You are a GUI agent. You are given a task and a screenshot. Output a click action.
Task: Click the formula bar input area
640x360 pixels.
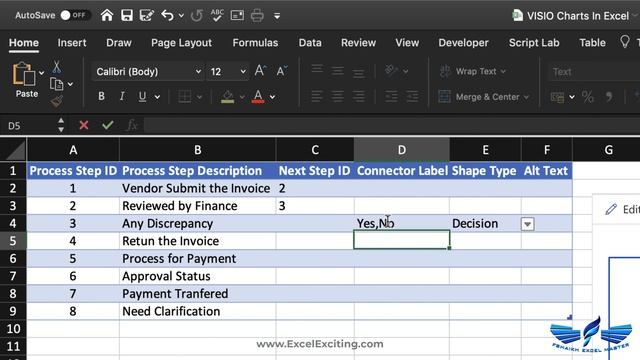pyautogui.click(x=392, y=125)
